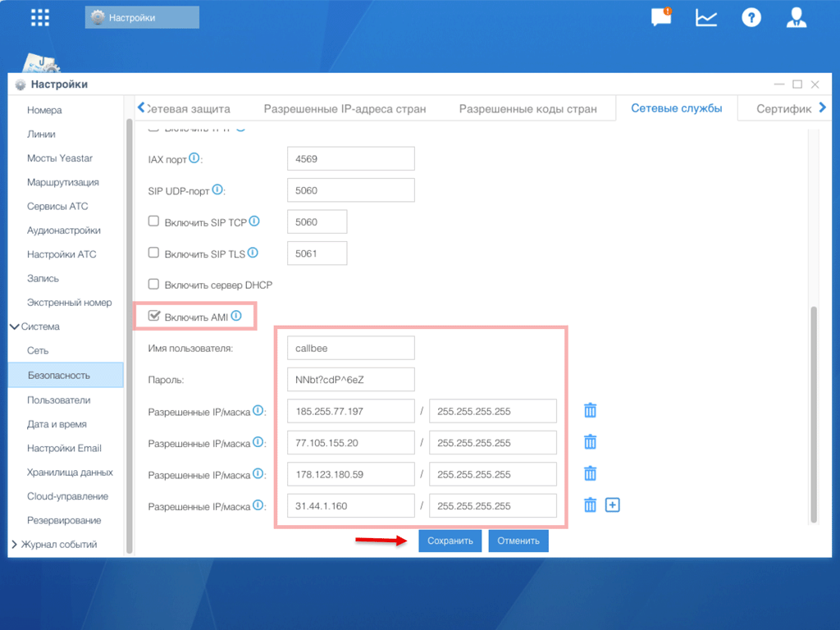840x630 pixels.
Task: Delete the 185.255.77.197 IP entry
Action: (590, 411)
